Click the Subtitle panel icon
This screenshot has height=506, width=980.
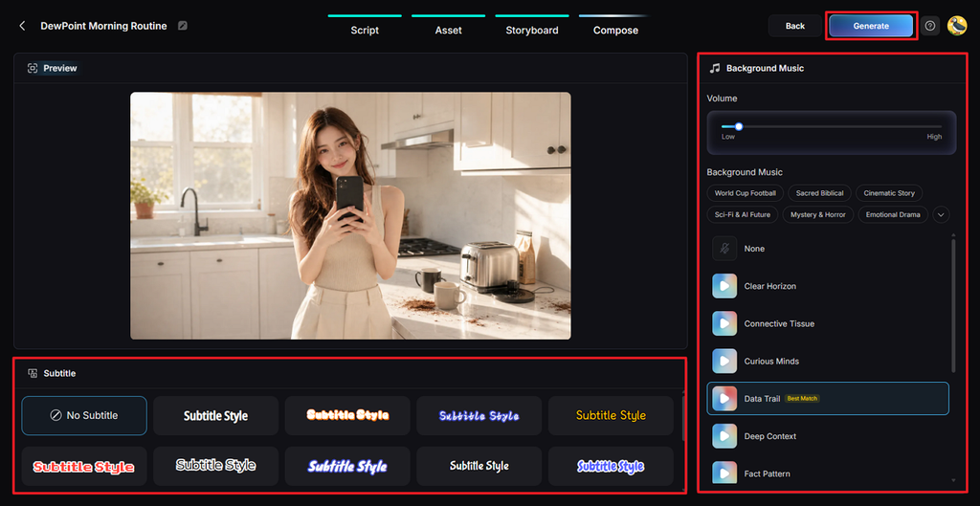33,373
